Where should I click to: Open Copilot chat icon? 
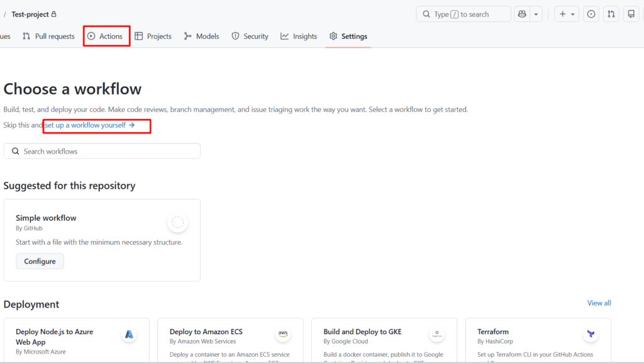(522, 14)
